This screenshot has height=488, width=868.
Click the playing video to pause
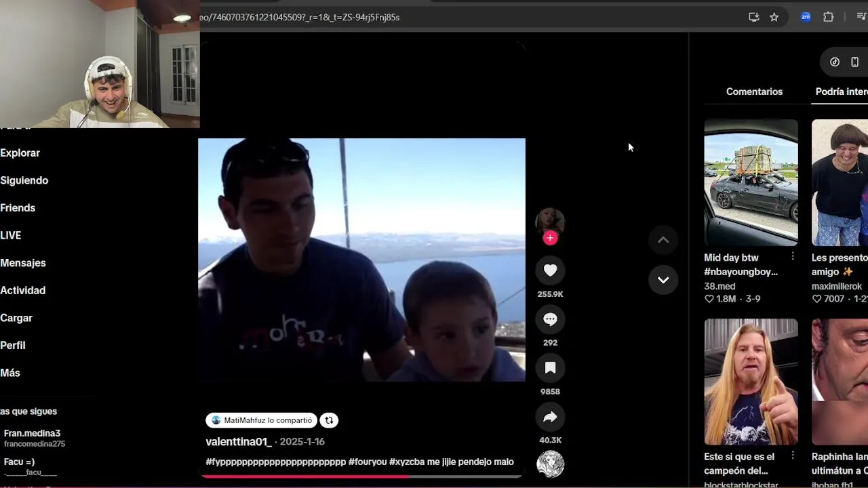(361, 260)
